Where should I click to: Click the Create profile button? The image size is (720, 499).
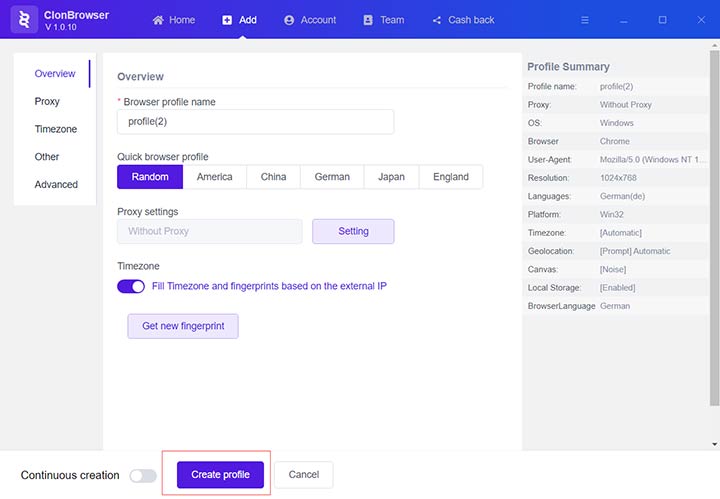point(220,475)
